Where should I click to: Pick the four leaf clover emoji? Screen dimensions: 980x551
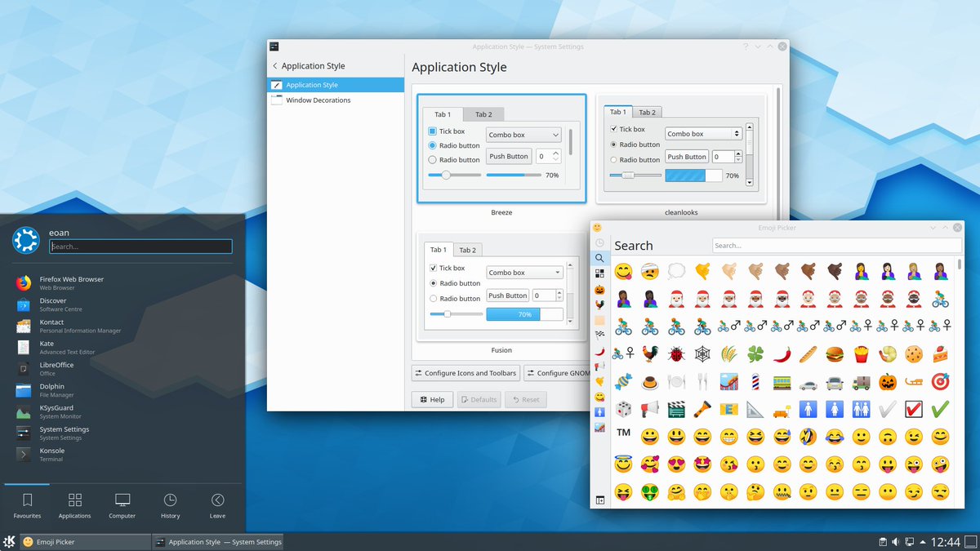755,353
